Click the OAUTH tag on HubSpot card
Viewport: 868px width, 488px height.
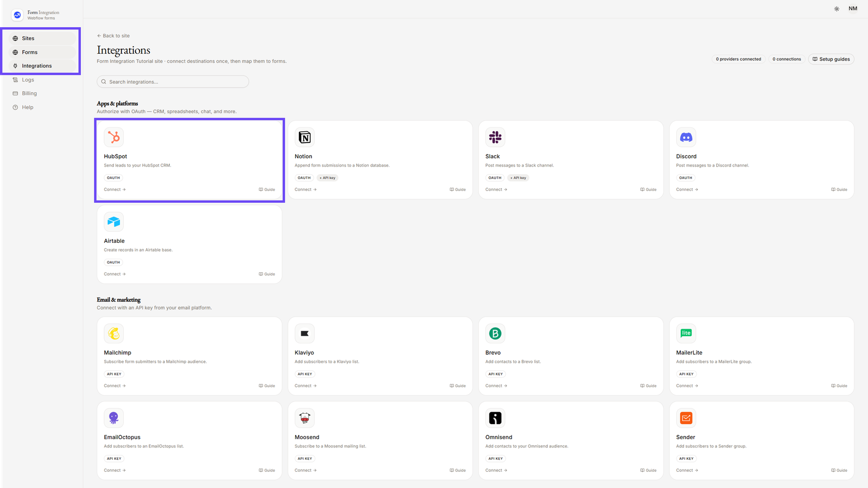pos(113,178)
